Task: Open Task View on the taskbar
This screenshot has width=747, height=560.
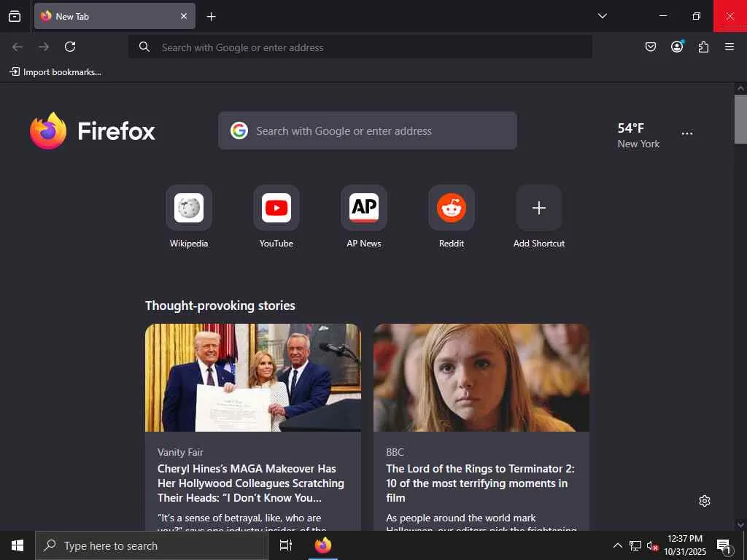Action: pos(286,545)
